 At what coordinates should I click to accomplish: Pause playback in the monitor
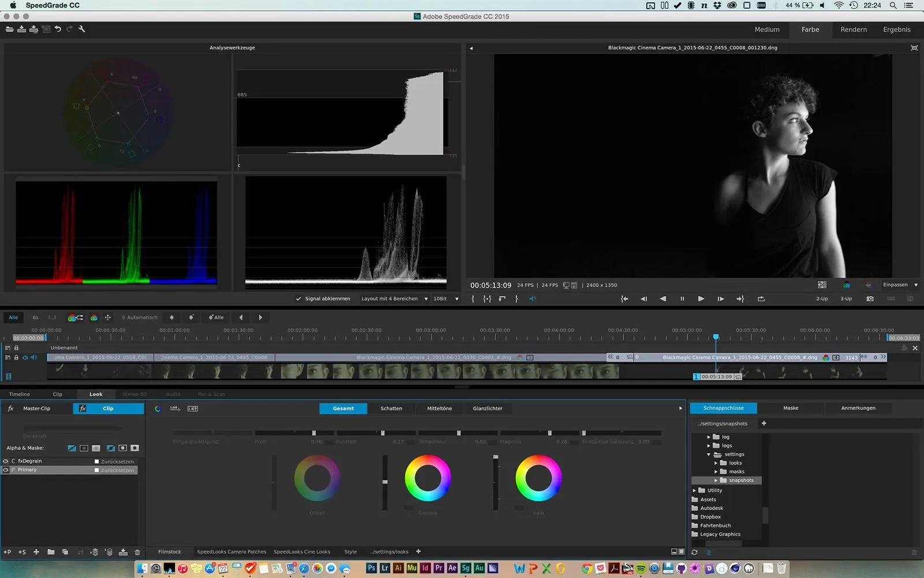click(x=682, y=299)
